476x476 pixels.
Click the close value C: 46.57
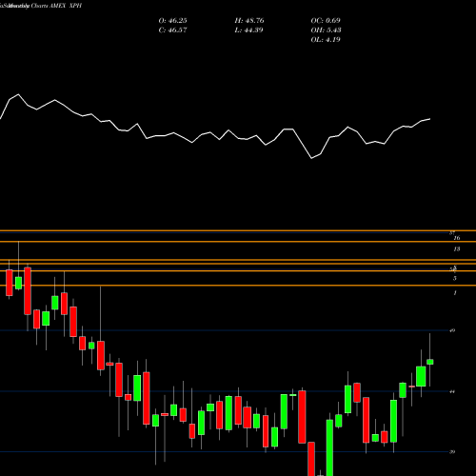[172, 30]
